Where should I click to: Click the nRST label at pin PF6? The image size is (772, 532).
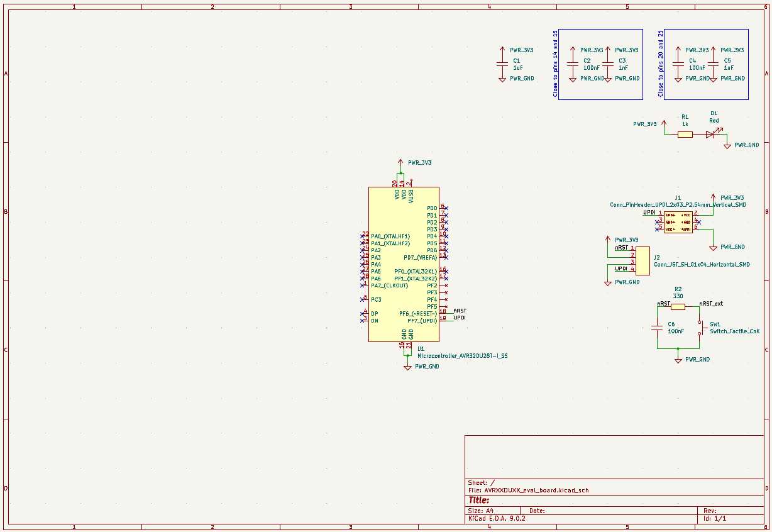pos(460,311)
